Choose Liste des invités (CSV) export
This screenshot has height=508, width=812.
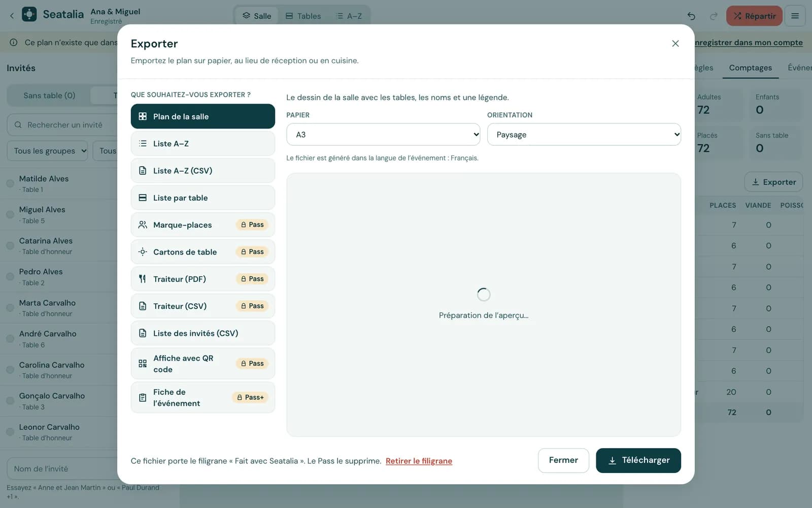pos(202,333)
